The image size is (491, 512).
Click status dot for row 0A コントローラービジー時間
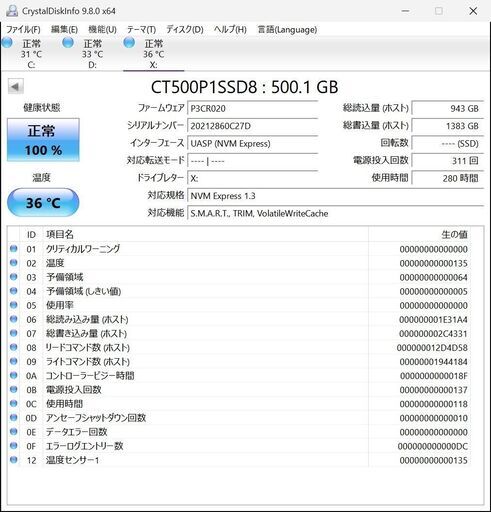[x=14, y=375]
